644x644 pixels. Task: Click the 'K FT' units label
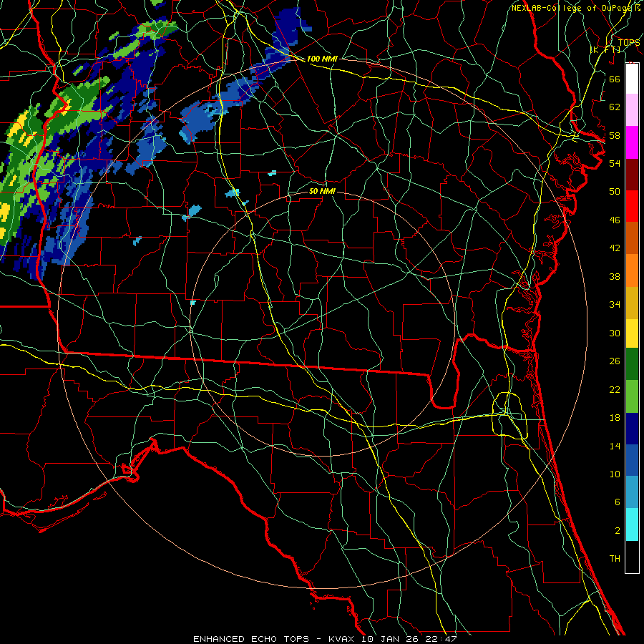coord(605,50)
